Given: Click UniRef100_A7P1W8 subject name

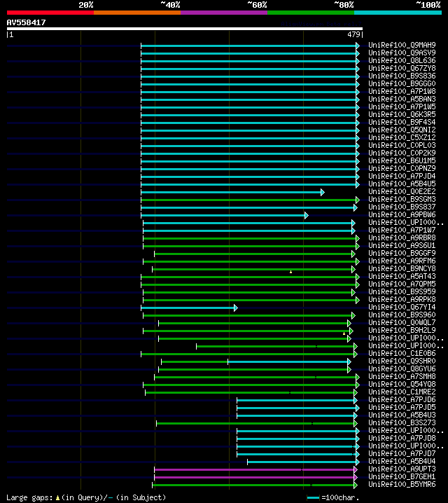Looking at the screenshot, I should point(402,91).
